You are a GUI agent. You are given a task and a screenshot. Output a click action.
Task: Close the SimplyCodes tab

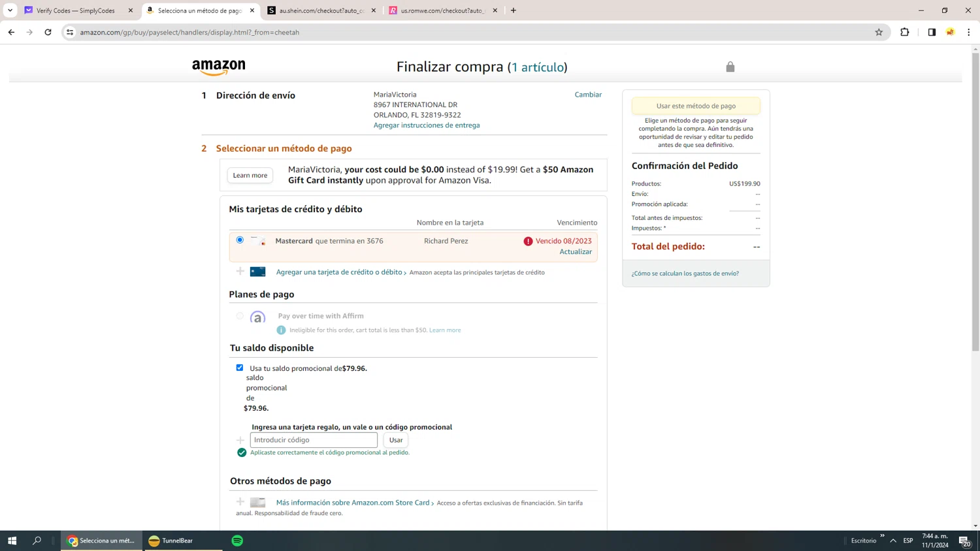131,10
